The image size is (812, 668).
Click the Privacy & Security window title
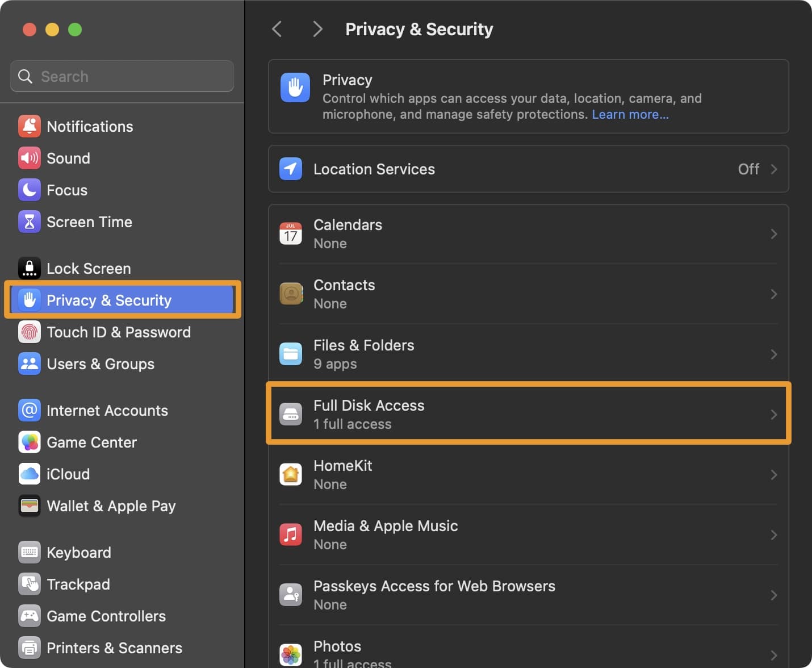[x=419, y=29]
